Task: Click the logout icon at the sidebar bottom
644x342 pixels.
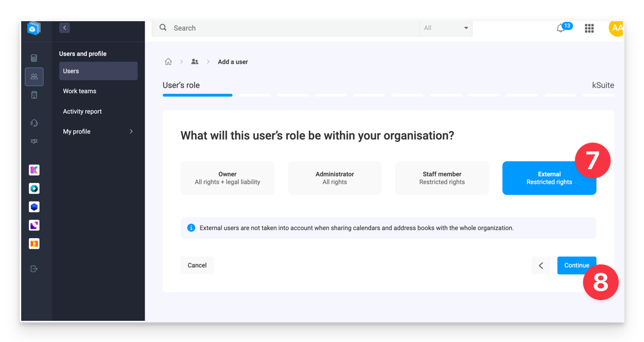Action: (34, 268)
